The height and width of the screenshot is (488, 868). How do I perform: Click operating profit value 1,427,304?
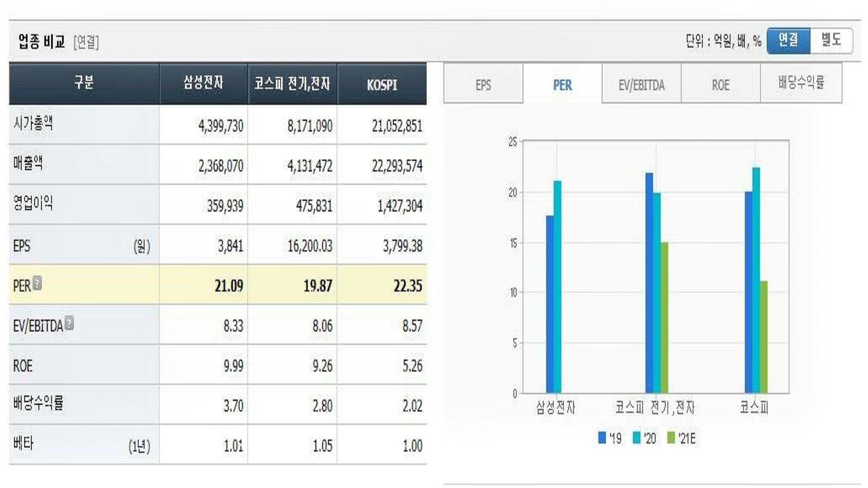(x=400, y=206)
